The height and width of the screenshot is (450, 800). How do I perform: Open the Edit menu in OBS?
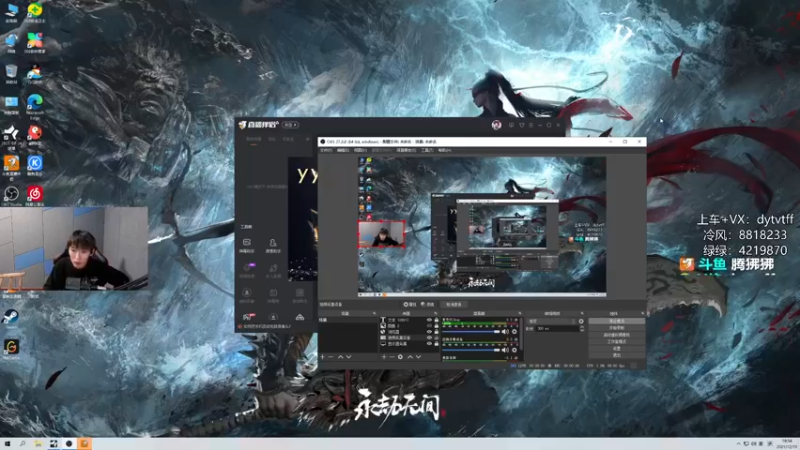pyautogui.click(x=343, y=150)
